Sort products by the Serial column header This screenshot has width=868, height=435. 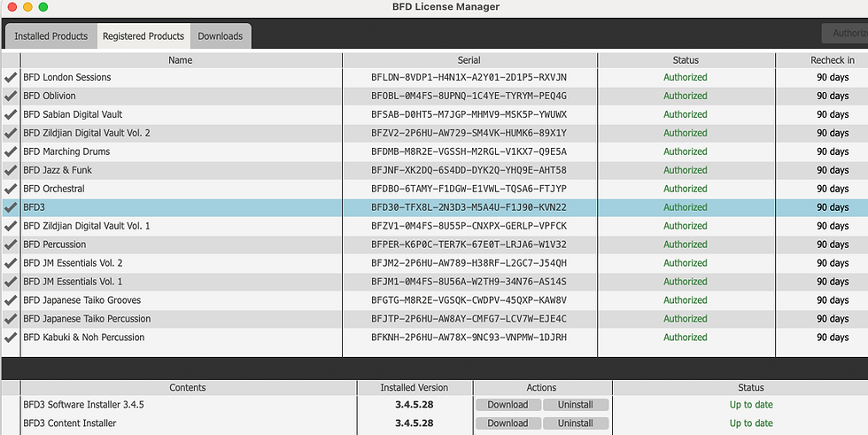(469, 60)
